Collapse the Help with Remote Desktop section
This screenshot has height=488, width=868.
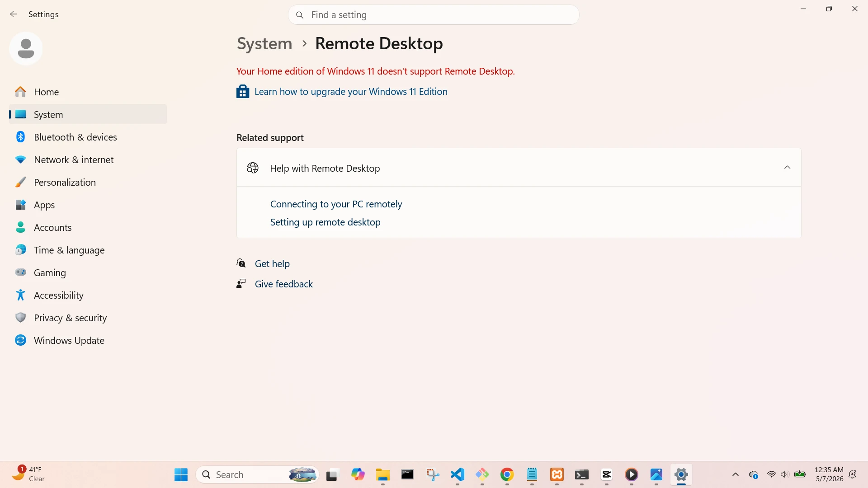pos(787,168)
